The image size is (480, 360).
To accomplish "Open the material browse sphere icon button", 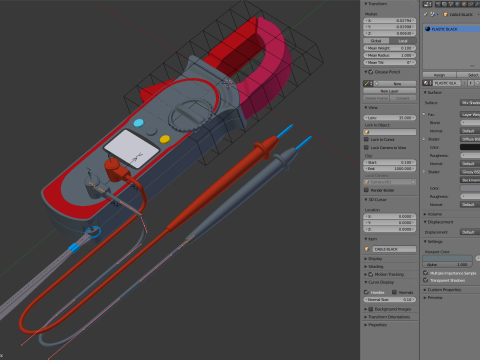I will pos(427,83).
